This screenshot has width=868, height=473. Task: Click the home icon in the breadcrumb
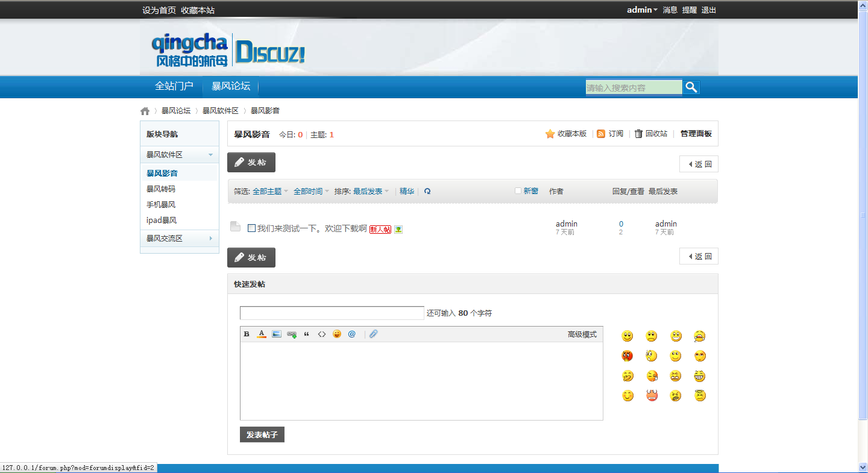145,111
